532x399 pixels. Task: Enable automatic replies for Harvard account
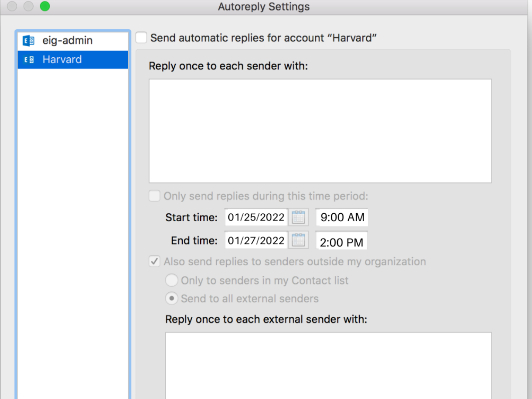tap(141, 38)
